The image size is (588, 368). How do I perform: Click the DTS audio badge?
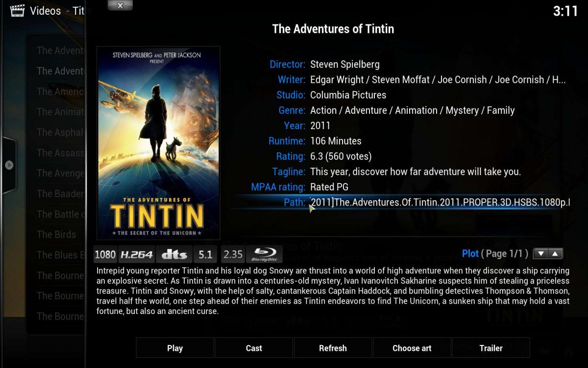point(174,254)
